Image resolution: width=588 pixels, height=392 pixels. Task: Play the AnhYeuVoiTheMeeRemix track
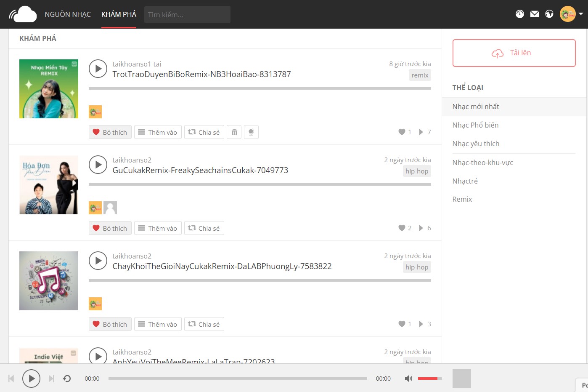point(98,356)
